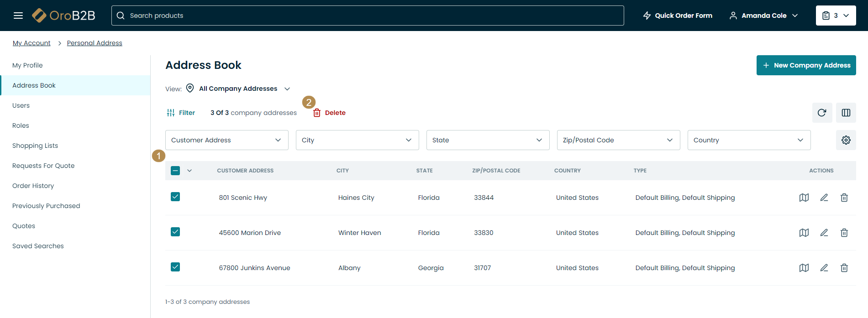868x318 pixels.
Task: Open the hamburger main menu
Action: click(x=18, y=16)
